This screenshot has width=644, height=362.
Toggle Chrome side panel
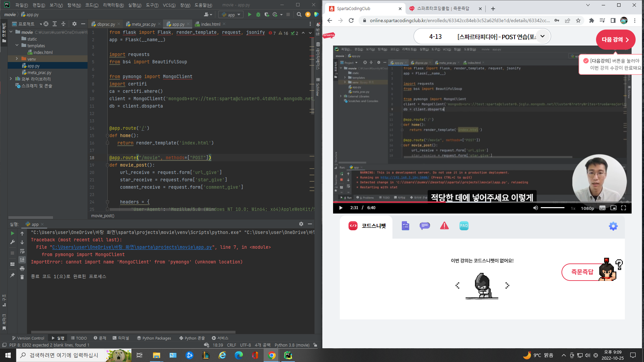(x=613, y=20)
